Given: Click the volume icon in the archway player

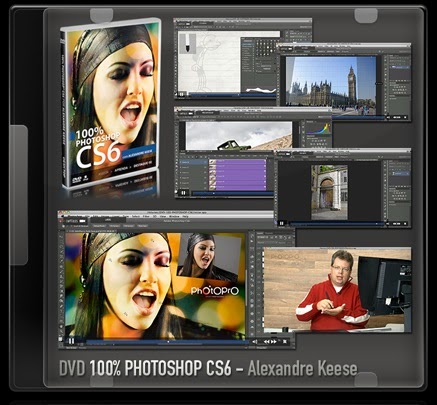Looking at the screenshot, I should click(x=389, y=224).
